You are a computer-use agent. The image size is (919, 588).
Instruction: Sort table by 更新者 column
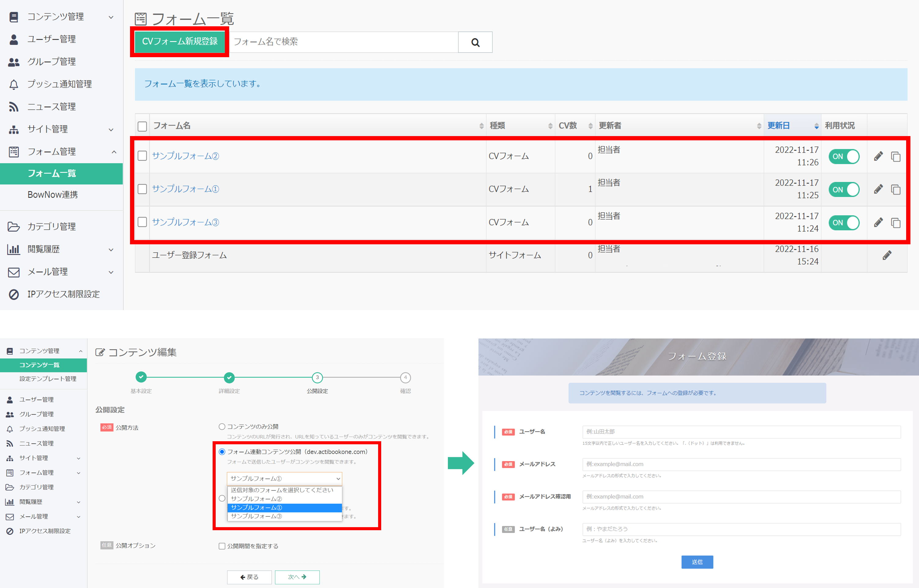click(x=679, y=126)
